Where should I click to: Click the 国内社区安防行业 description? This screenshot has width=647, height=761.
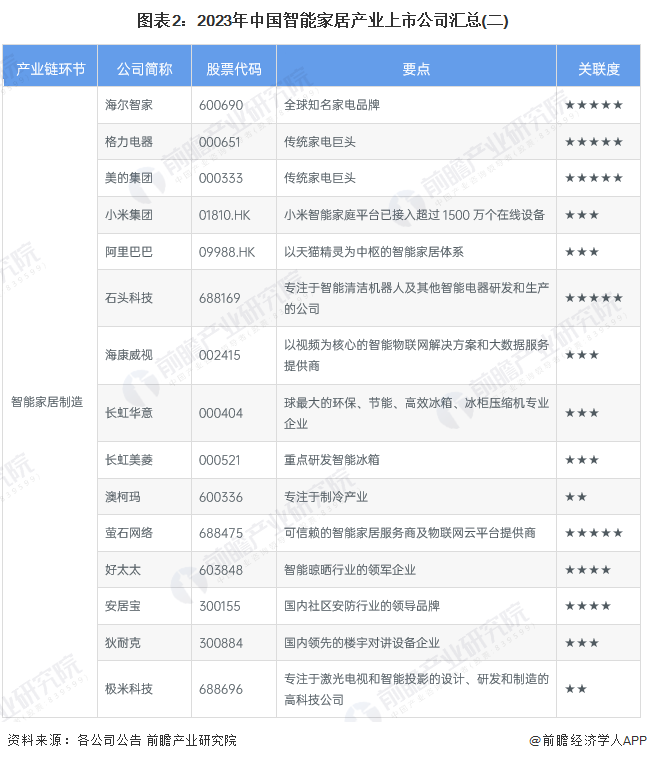pos(362,606)
